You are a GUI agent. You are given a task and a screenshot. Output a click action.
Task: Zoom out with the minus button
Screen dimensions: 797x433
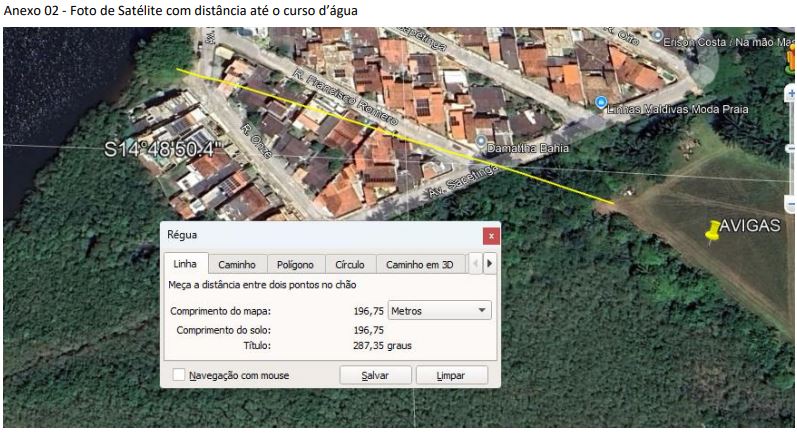coord(791,204)
